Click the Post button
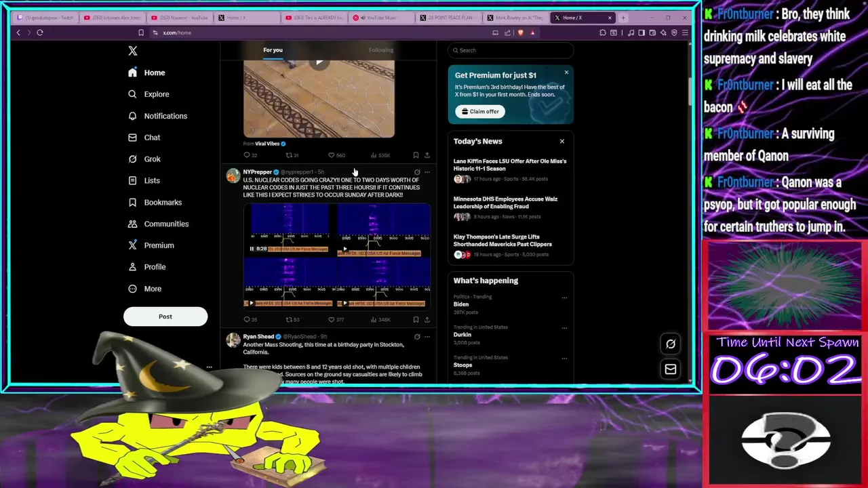This screenshot has width=868, height=488. [x=165, y=317]
